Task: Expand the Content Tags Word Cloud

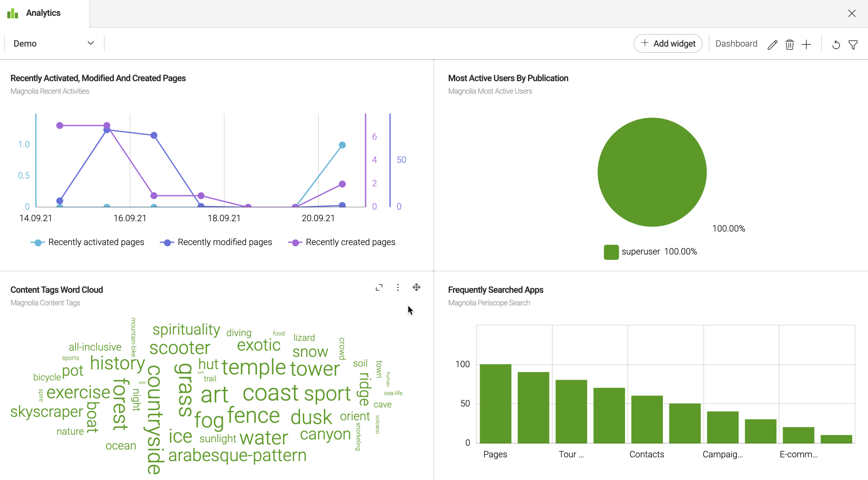Action: tap(378, 288)
